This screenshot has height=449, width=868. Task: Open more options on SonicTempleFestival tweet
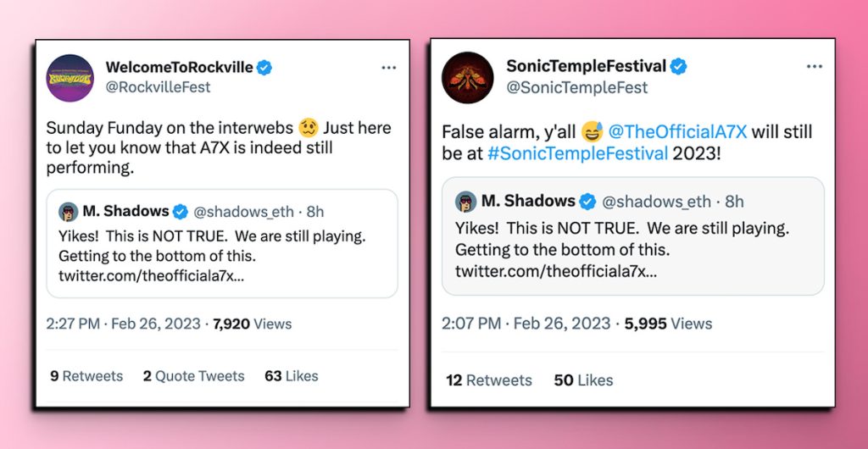[x=814, y=67]
